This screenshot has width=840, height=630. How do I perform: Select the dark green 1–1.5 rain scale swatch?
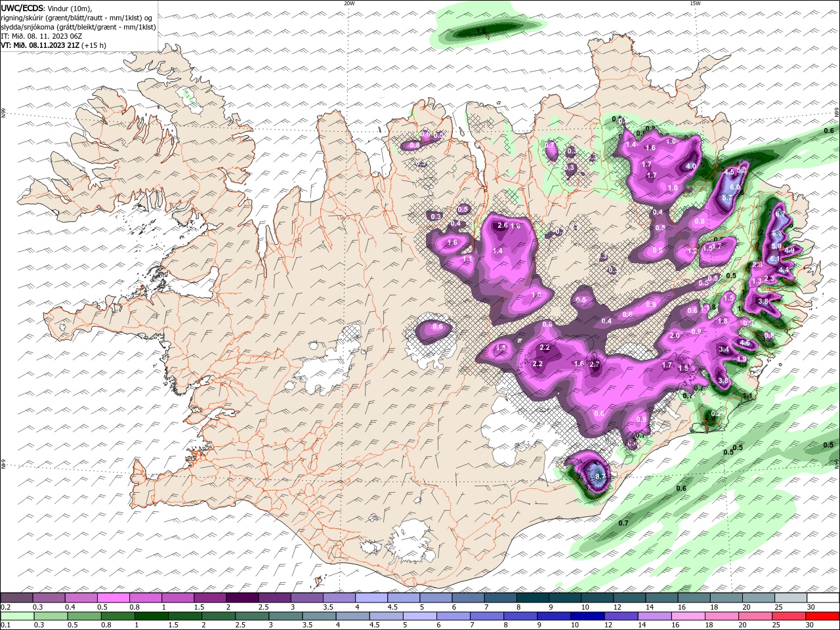[x=152, y=616]
